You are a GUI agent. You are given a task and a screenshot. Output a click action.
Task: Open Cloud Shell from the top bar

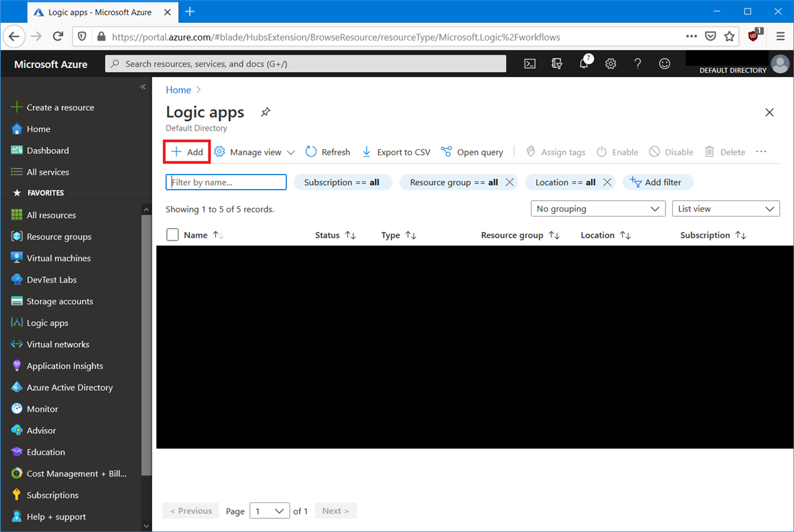529,64
